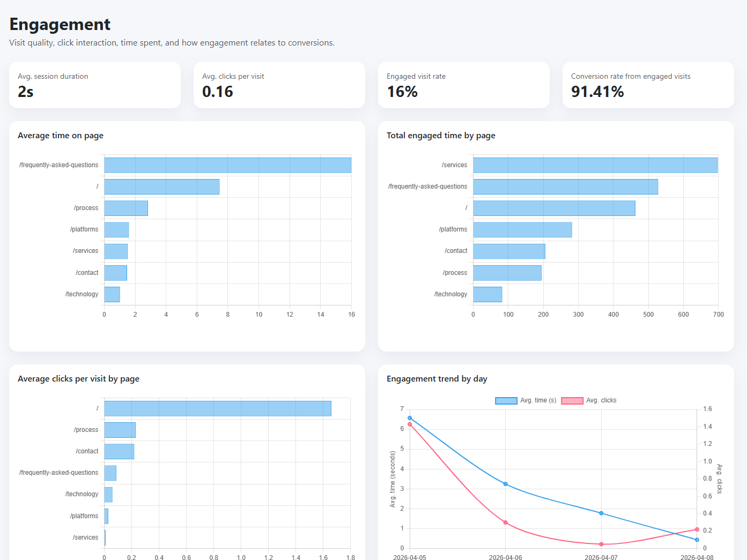This screenshot has width=747, height=560.
Task: Select the pink Avg. clicks point for 2026-04-08
Action: coord(697,529)
